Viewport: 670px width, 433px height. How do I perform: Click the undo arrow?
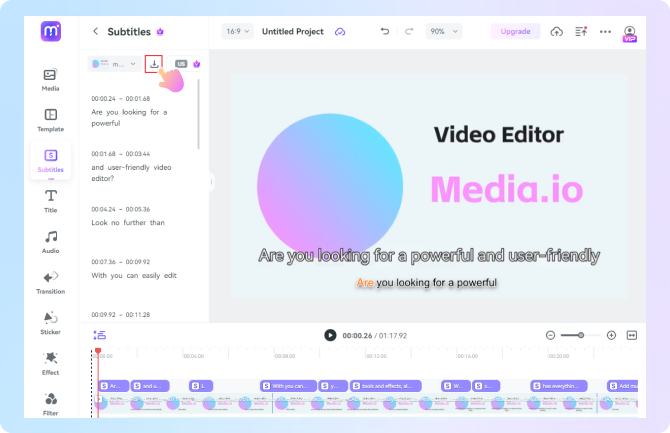click(x=385, y=32)
